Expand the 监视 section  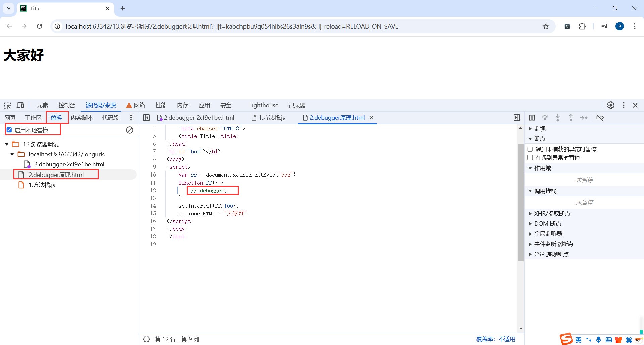(x=530, y=129)
